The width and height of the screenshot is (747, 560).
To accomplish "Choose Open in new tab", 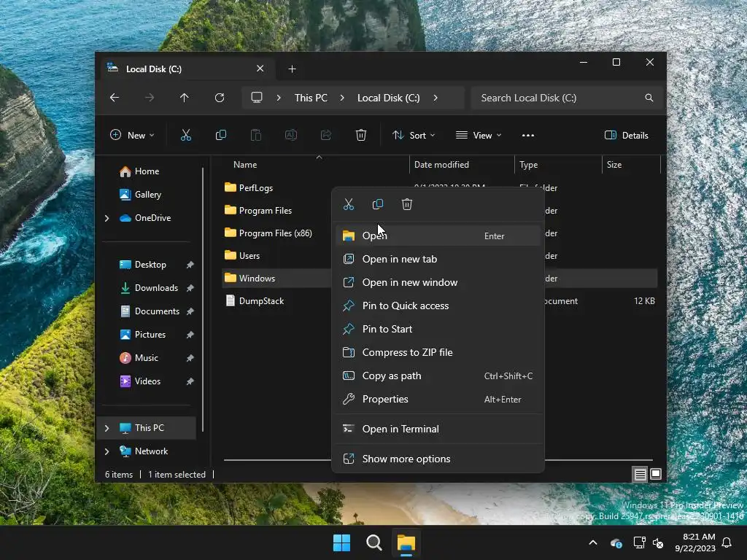I will point(438,259).
